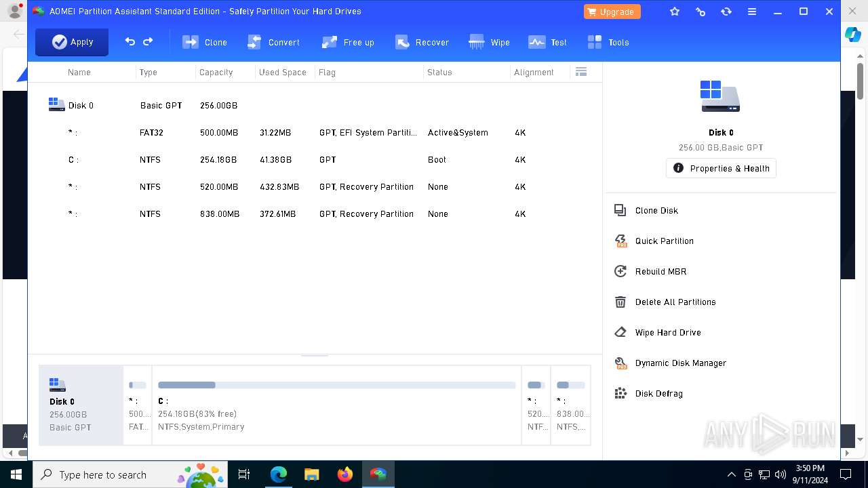Viewport: 868px width, 488px height.
Task: Sort by the Used Space column header
Action: (x=283, y=73)
